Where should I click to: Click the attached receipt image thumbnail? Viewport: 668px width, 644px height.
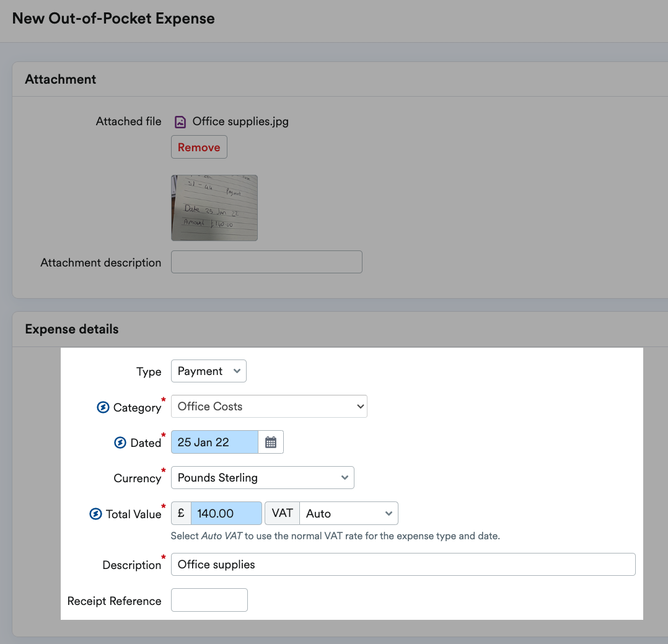click(214, 208)
